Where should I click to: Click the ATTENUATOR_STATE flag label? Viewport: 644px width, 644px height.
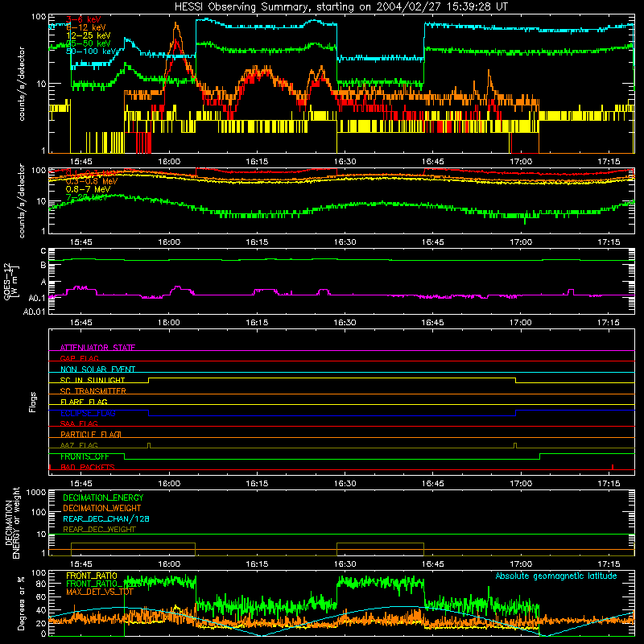[97, 348]
